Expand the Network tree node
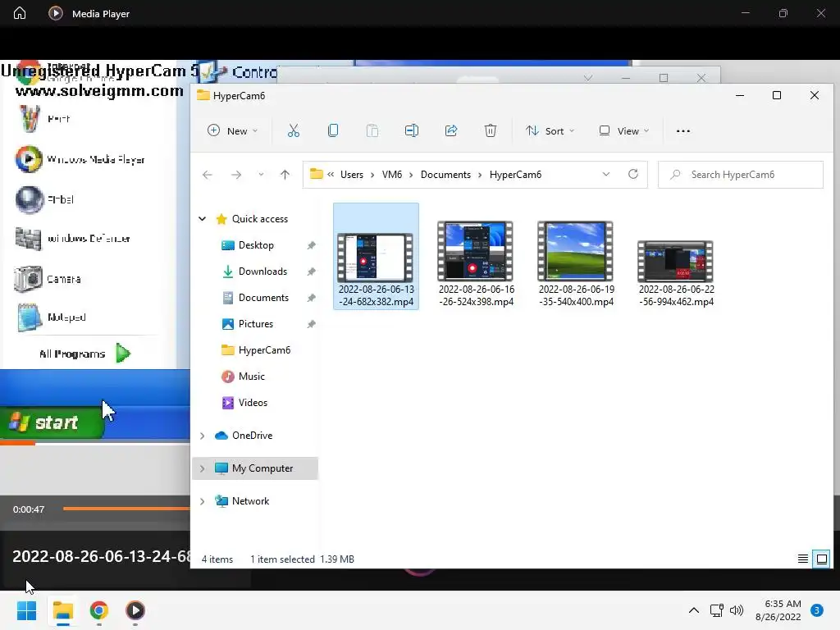Viewport: 840px width, 630px height. pyautogui.click(x=202, y=501)
